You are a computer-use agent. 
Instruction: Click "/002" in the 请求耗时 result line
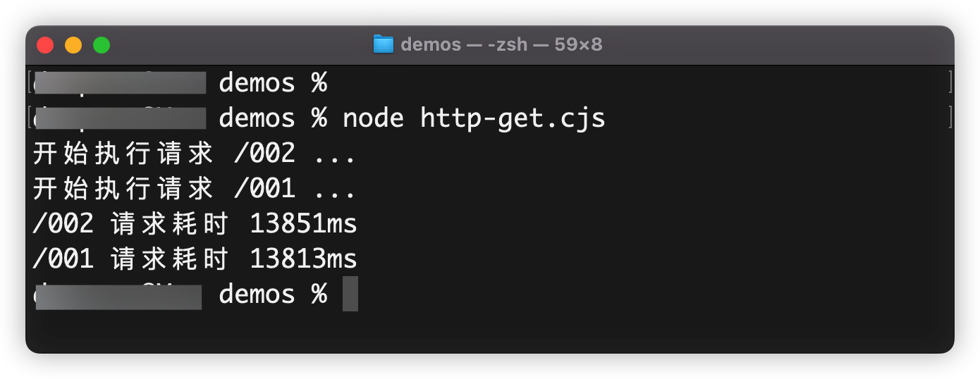[63, 223]
